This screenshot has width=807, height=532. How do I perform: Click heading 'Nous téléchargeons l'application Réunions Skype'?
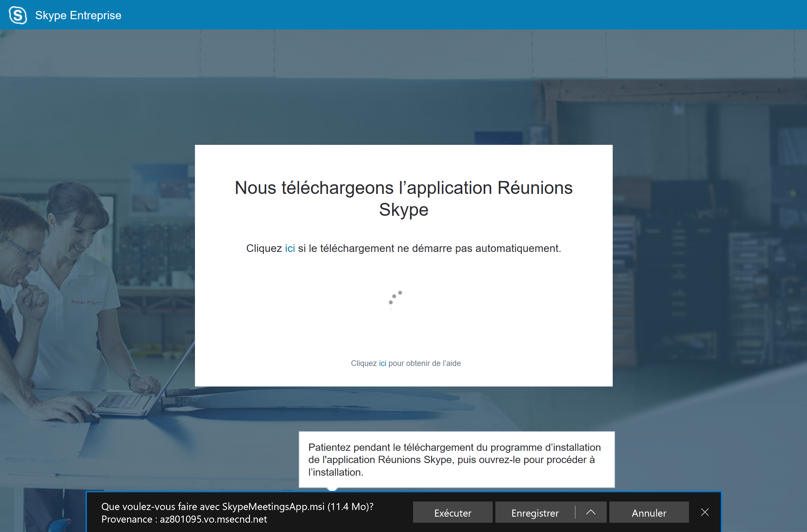[x=403, y=199]
